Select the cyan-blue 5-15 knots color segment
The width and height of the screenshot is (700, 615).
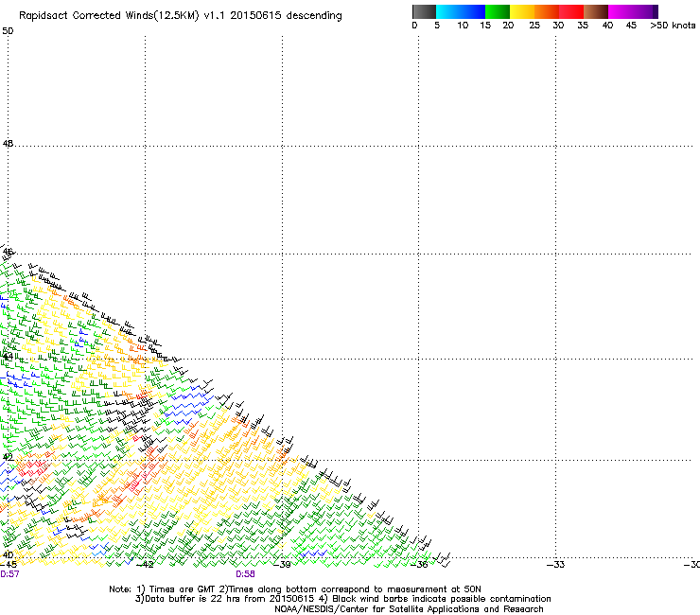tap(461, 11)
